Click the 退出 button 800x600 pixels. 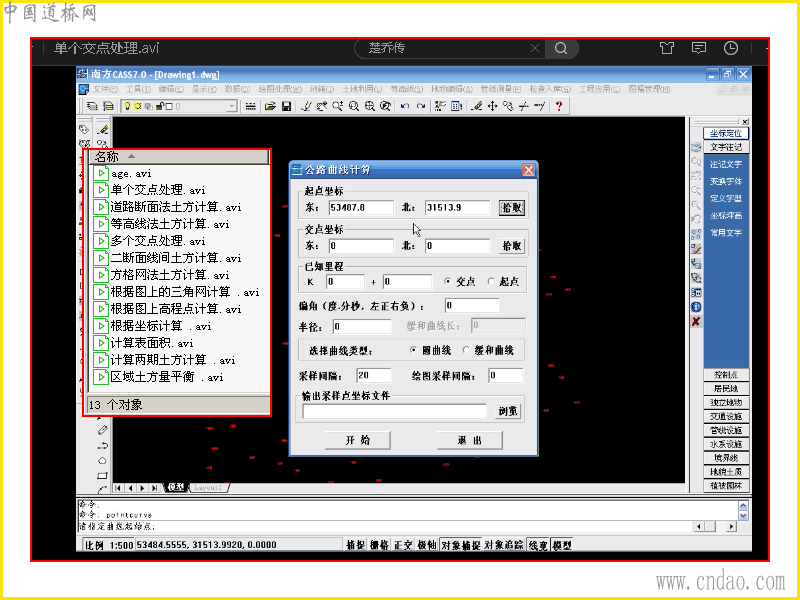coord(469,440)
